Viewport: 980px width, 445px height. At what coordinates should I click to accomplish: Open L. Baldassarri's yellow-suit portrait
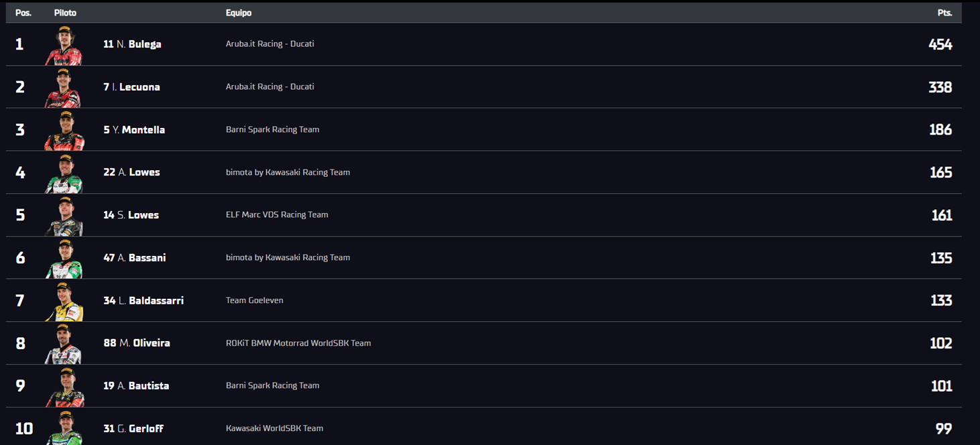coord(64,302)
